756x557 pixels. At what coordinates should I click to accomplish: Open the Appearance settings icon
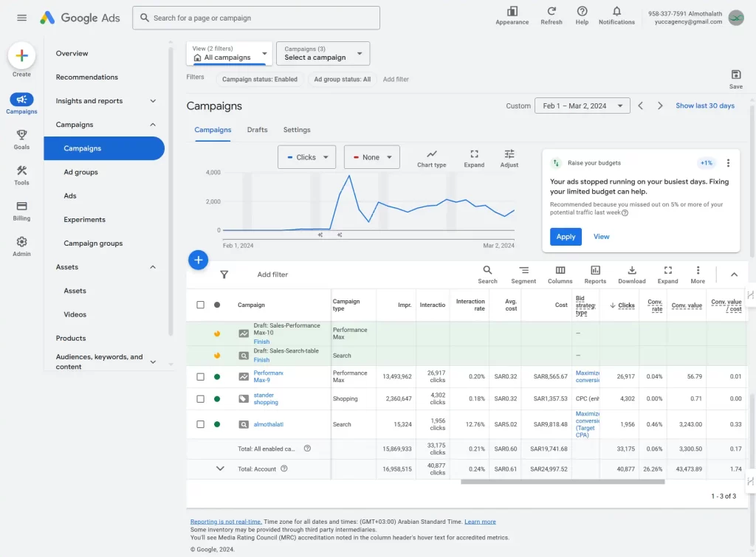click(512, 11)
